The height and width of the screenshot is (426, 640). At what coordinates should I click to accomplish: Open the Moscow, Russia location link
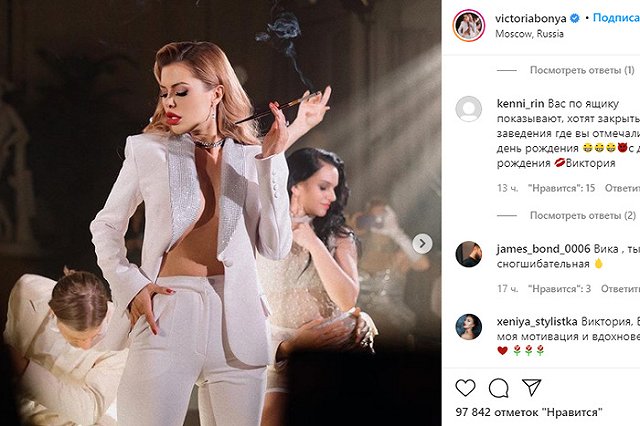[529, 34]
